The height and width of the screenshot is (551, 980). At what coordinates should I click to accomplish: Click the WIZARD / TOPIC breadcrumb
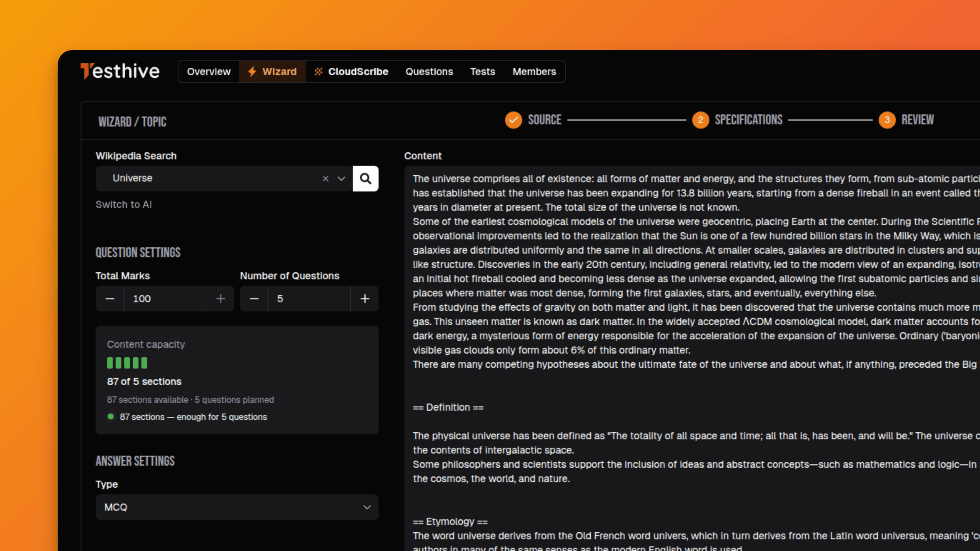point(132,122)
